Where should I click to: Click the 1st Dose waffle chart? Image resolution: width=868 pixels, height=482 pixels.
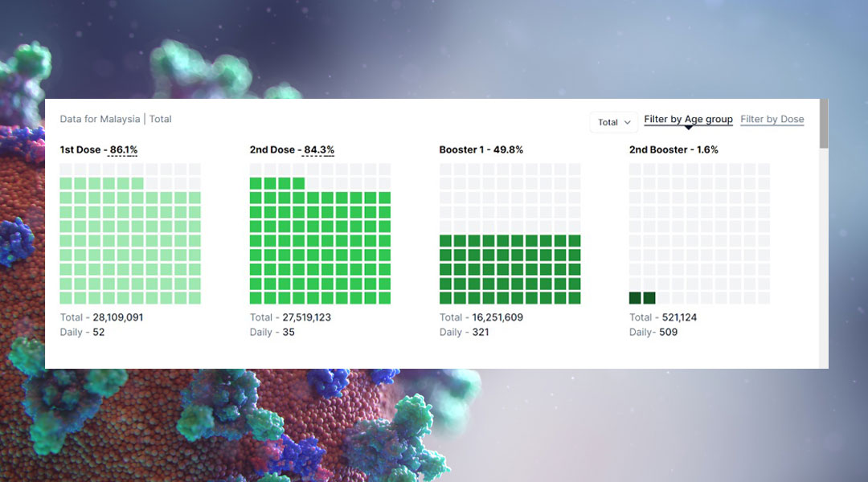tap(130, 234)
